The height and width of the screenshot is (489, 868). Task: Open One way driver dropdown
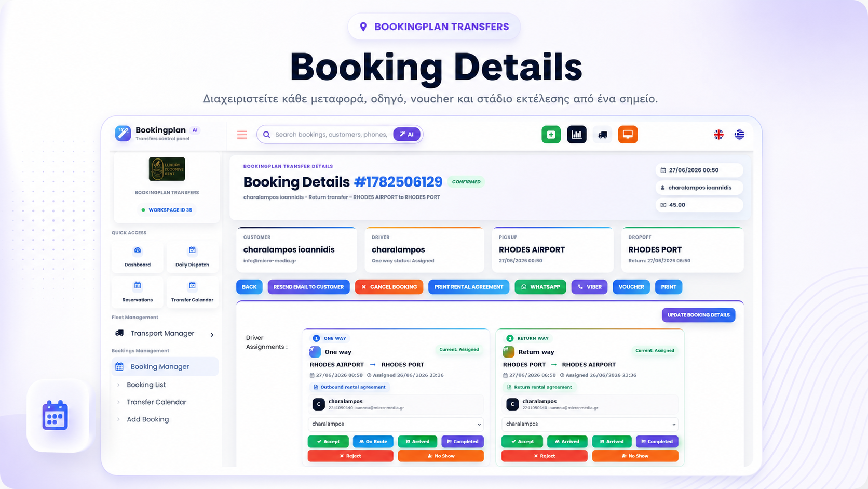pos(396,424)
